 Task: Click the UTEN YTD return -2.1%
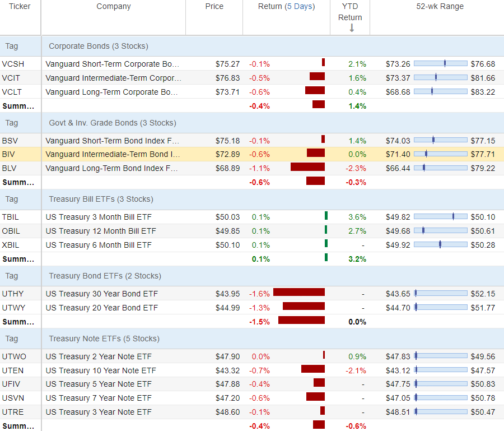pos(356,370)
